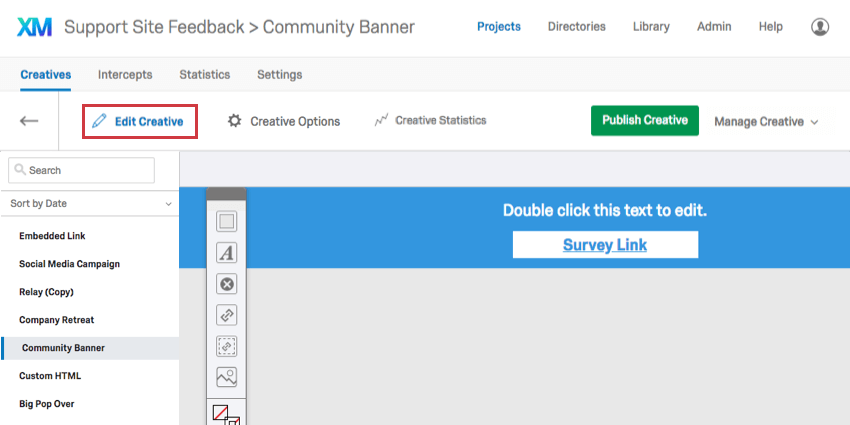850x425 pixels.
Task: Select the close button tool icon
Action: 227,284
